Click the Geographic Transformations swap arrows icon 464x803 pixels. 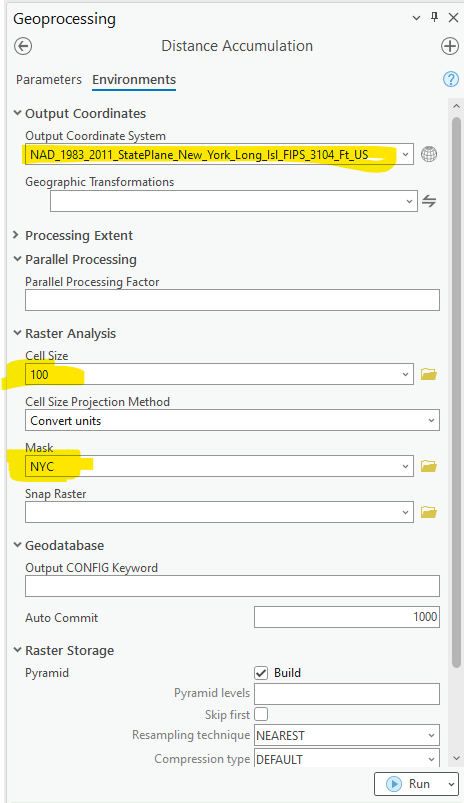[x=429, y=201]
